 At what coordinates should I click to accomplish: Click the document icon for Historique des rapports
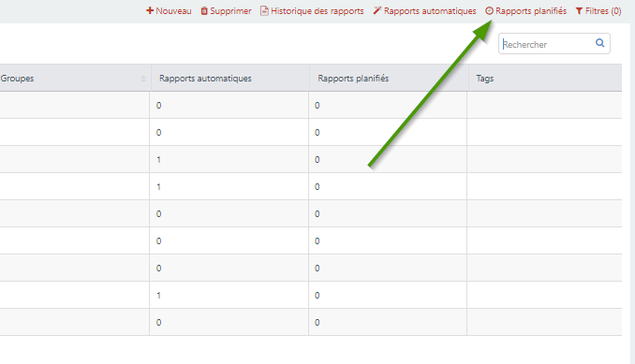pos(264,11)
